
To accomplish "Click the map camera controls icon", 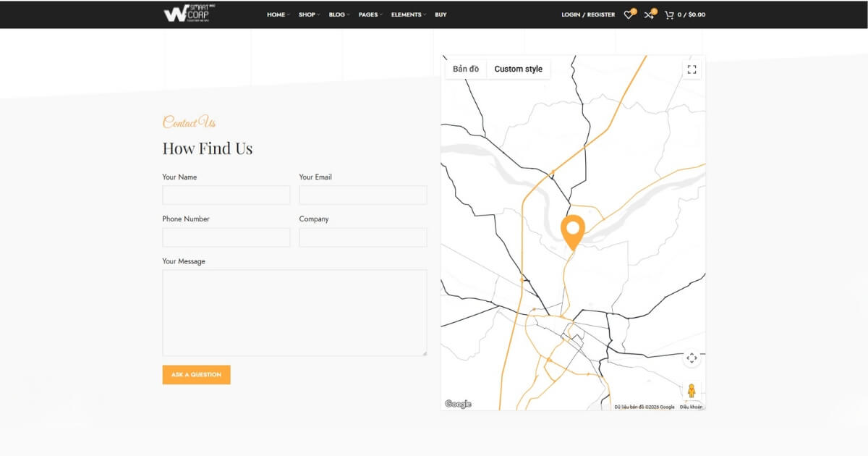I will pyautogui.click(x=692, y=358).
